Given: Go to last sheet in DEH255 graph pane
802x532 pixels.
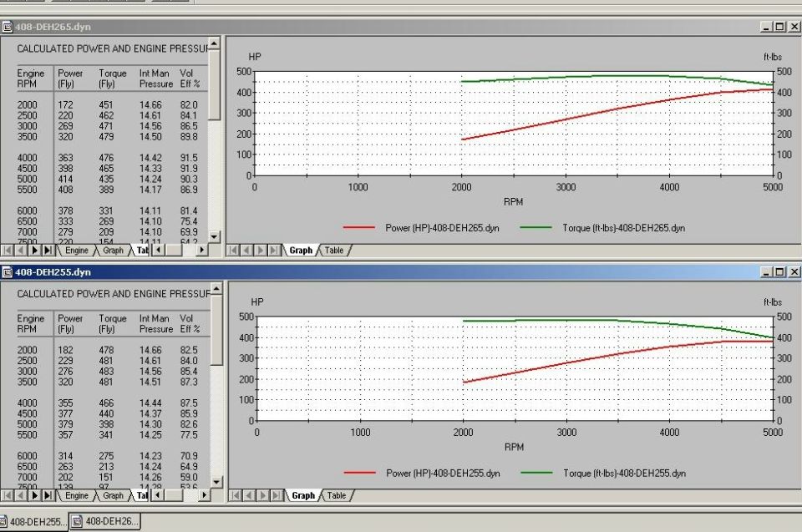Looking at the screenshot, I should click(277, 495).
